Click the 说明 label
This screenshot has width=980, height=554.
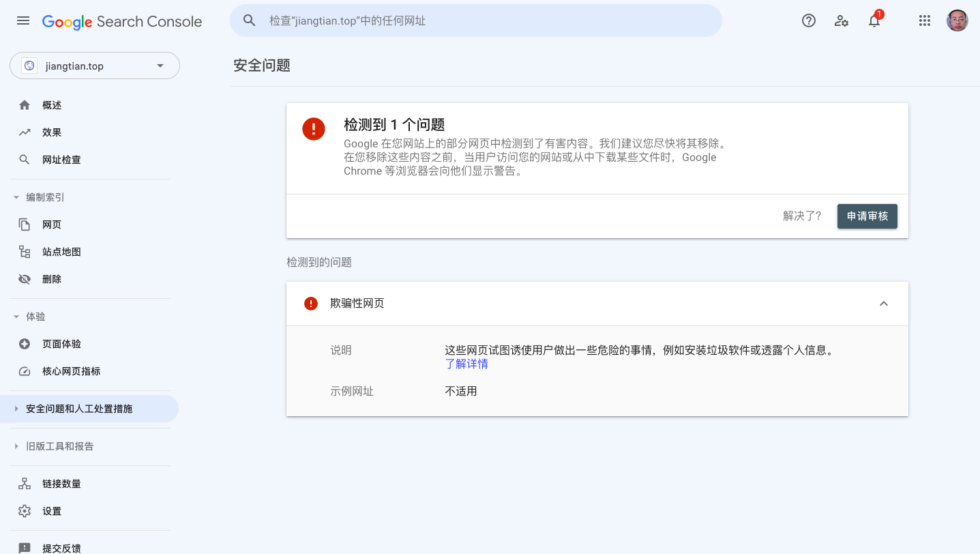pyautogui.click(x=341, y=350)
